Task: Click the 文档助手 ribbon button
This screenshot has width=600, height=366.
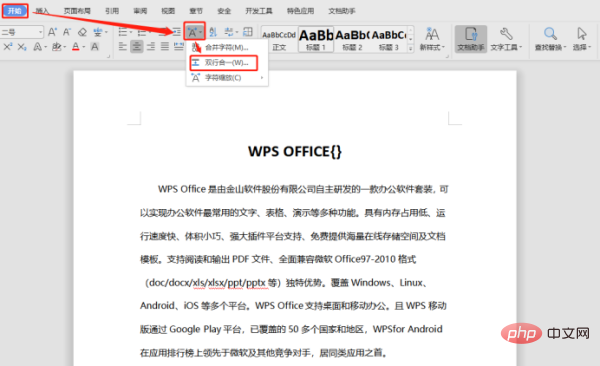Action: tap(471, 39)
